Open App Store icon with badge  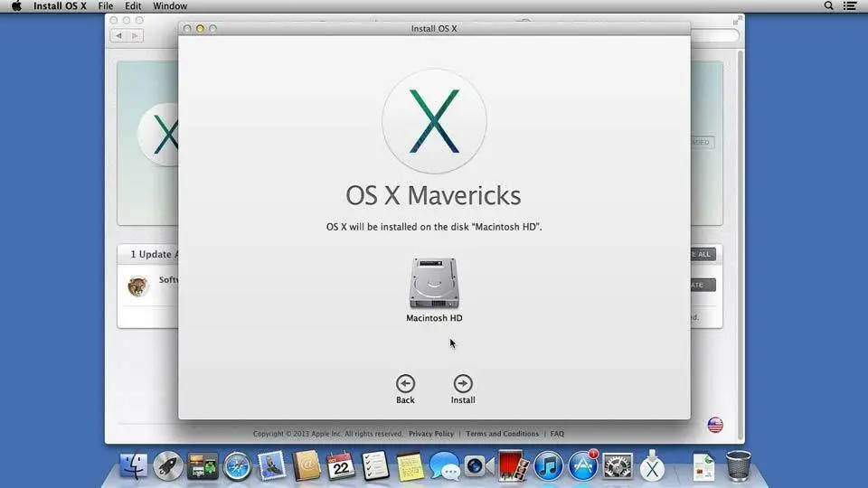(x=583, y=466)
